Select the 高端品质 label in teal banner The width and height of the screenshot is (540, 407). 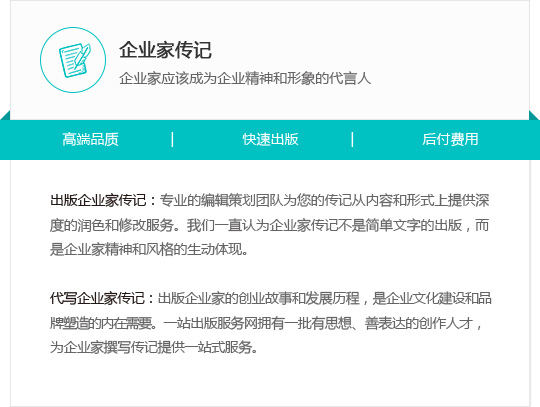90,139
